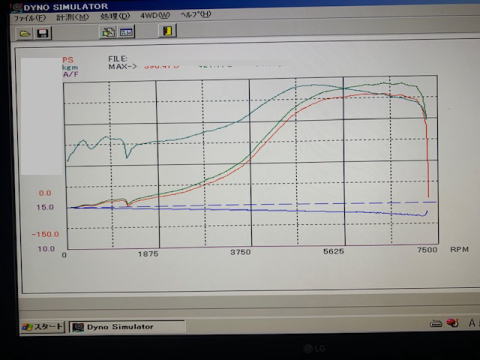Open the 処理(D) menu

tap(115, 16)
